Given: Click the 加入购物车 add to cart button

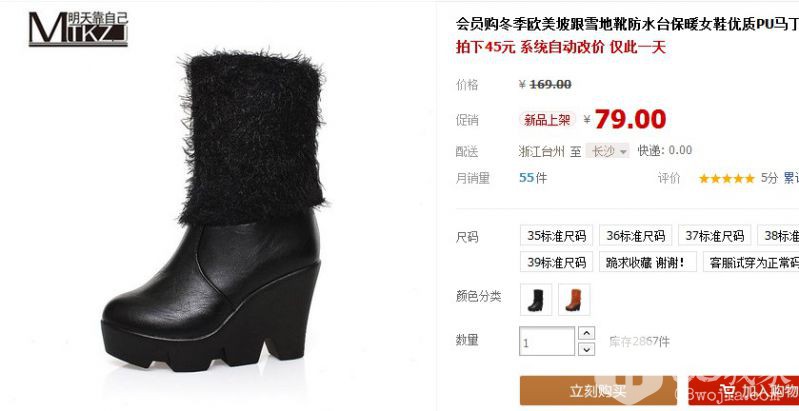Looking at the screenshot, I should [743, 391].
